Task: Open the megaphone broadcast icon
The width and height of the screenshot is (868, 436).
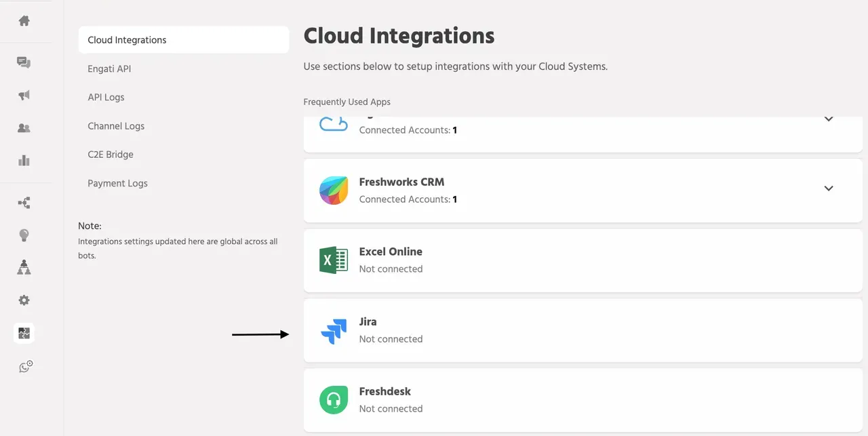Action: click(24, 96)
